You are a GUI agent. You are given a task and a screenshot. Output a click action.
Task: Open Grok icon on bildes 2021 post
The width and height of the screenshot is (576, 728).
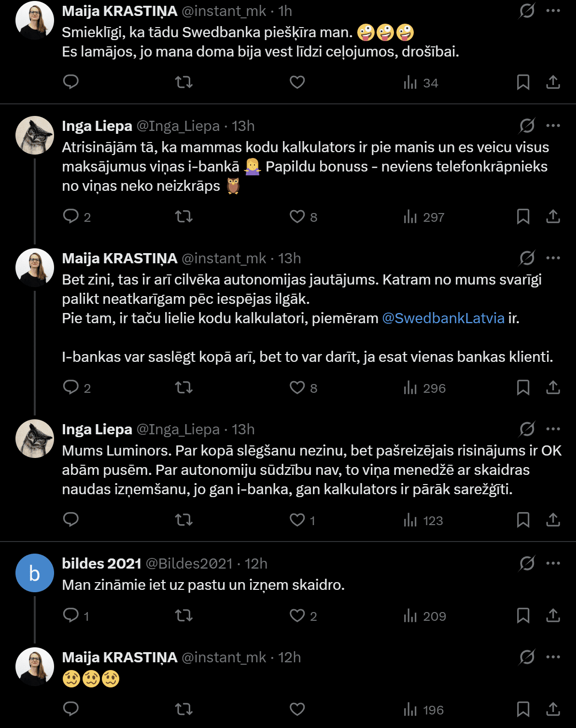tap(527, 563)
